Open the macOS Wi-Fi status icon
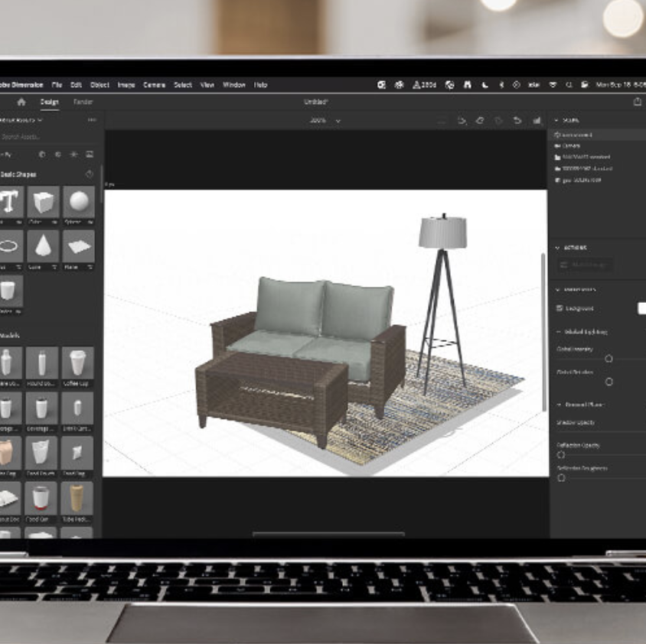Image resolution: width=646 pixels, height=644 pixels. tap(553, 85)
